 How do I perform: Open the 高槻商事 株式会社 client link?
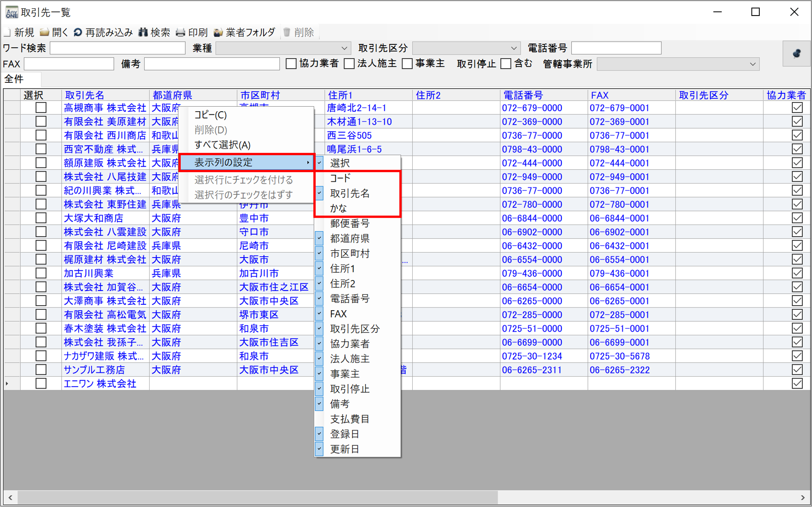click(x=105, y=108)
